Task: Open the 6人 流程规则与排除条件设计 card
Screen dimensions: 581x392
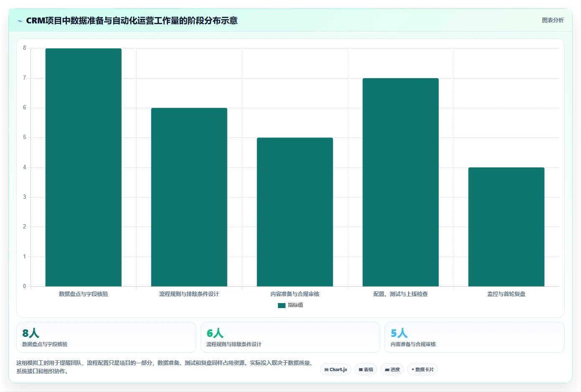Action: click(290, 337)
